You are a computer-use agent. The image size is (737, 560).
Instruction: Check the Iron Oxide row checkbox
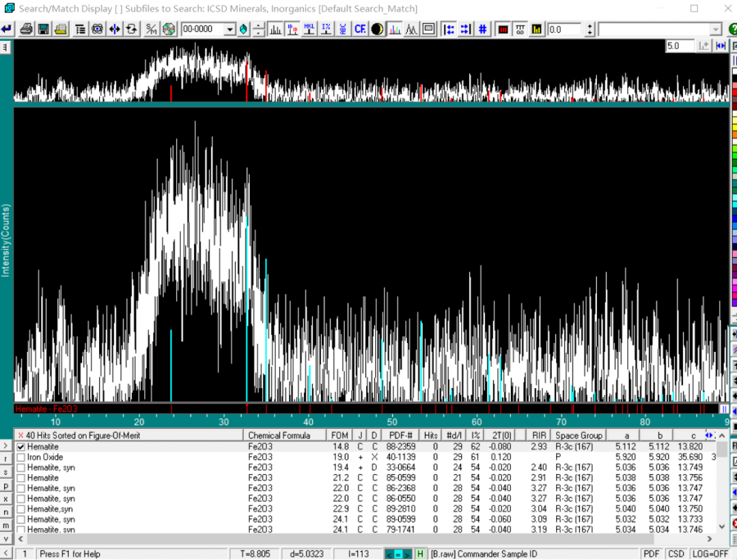20,458
